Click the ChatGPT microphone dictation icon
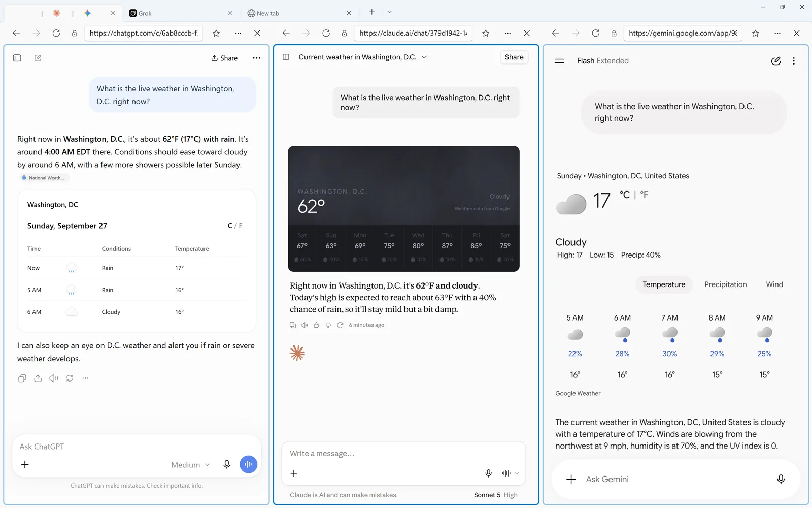 pos(227,464)
